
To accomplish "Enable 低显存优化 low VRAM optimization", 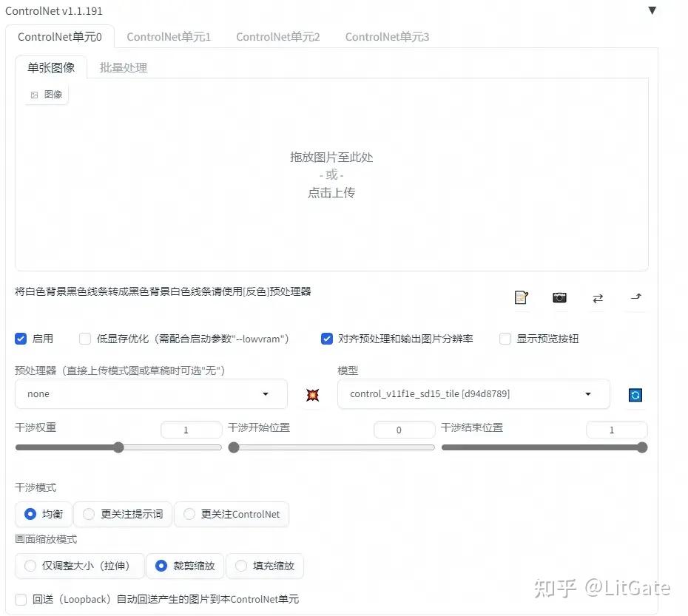I will (85, 339).
